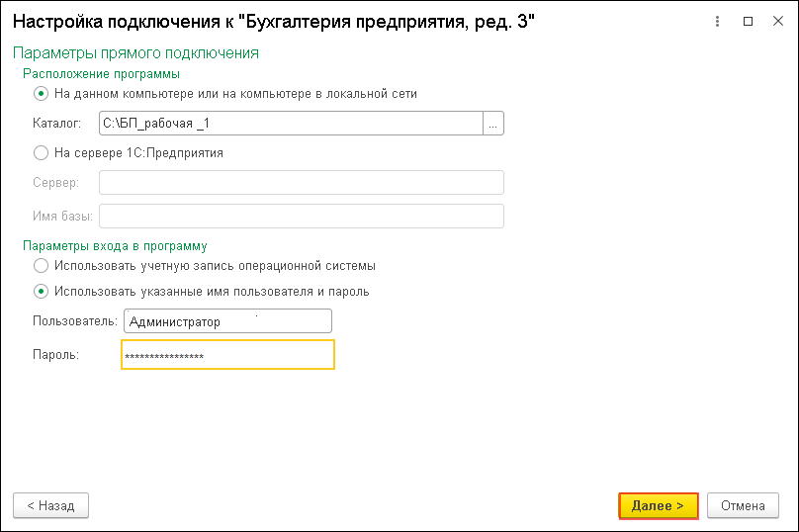Click the Имя базы text field

pos(302,216)
